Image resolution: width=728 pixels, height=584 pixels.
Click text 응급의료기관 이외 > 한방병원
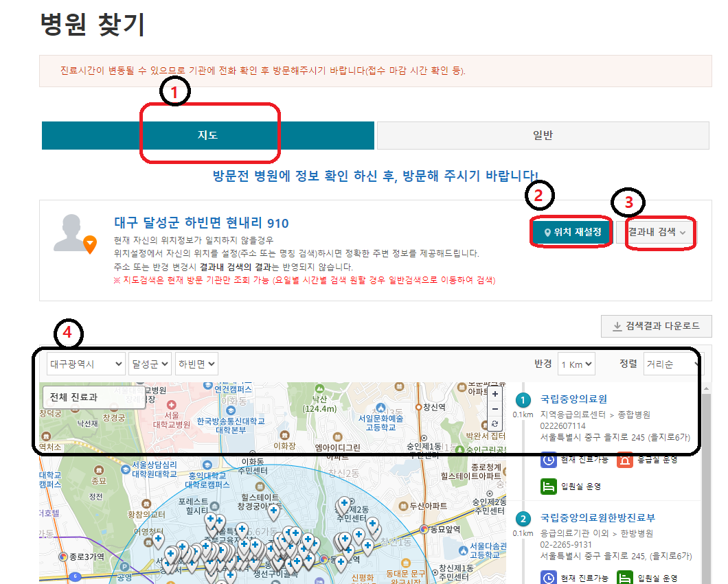(597, 533)
